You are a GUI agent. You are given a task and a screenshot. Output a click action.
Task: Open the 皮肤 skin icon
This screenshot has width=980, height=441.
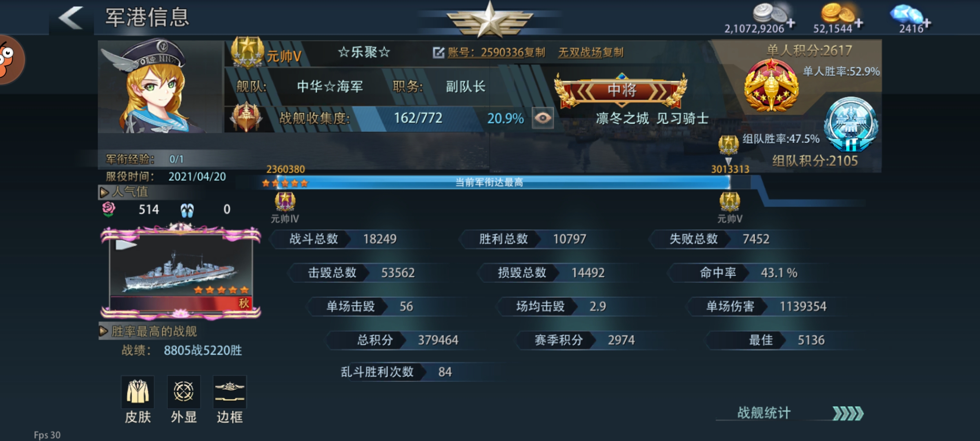tap(138, 392)
